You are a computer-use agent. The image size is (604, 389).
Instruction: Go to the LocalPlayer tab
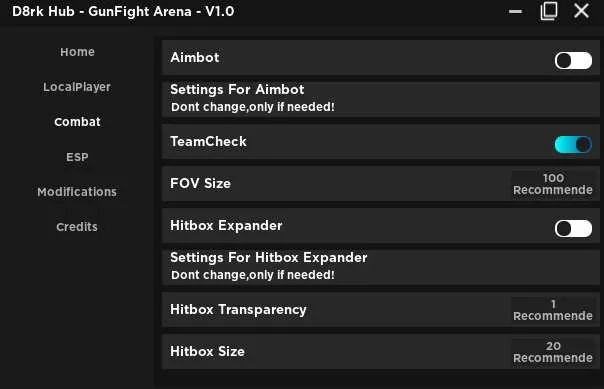pos(77,87)
